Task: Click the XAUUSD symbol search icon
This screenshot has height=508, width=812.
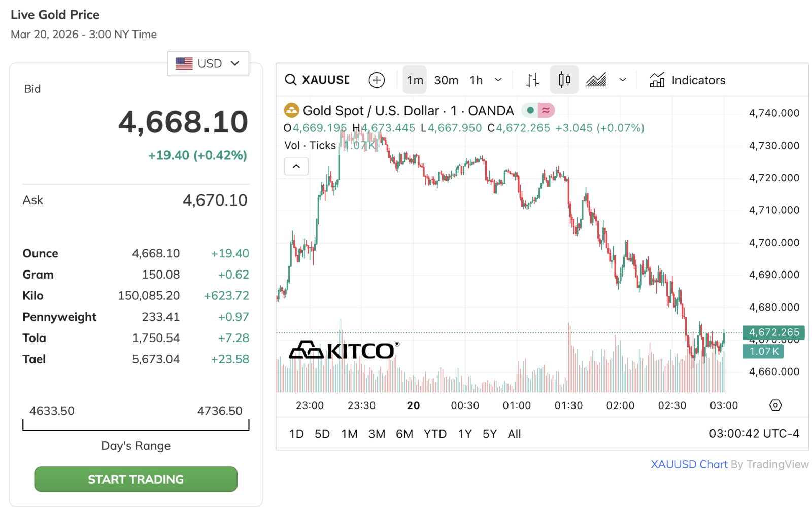Action: [290, 80]
